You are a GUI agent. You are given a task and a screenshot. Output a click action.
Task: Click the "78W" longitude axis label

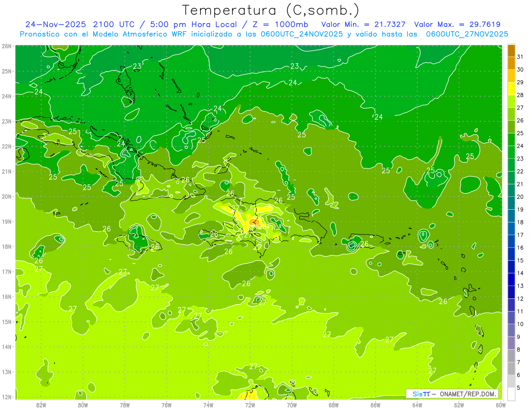click(x=125, y=405)
